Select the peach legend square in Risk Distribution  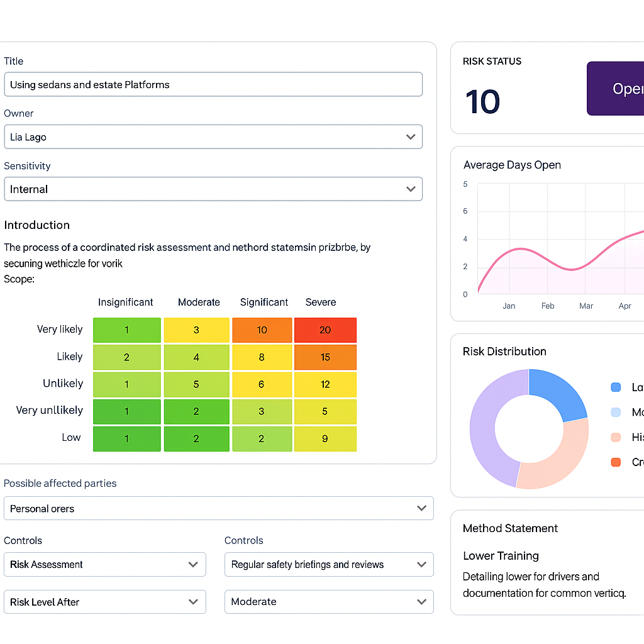616,437
